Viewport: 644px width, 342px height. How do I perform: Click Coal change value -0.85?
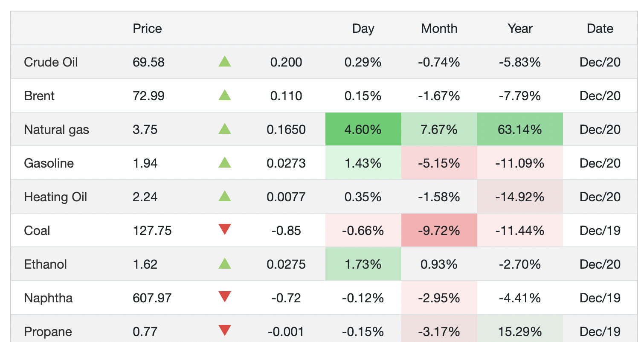tap(286, 231)
